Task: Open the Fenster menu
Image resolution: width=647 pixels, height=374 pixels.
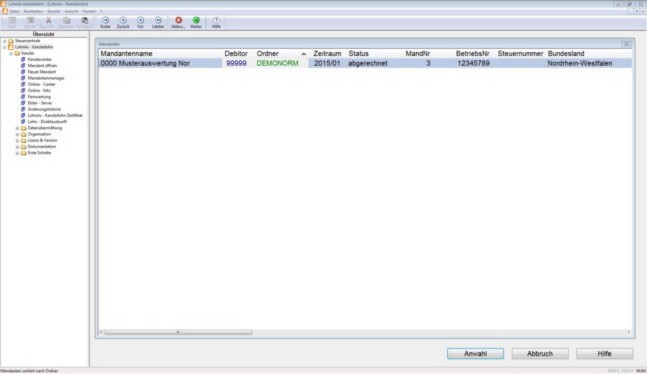Action: coord(89,12)
